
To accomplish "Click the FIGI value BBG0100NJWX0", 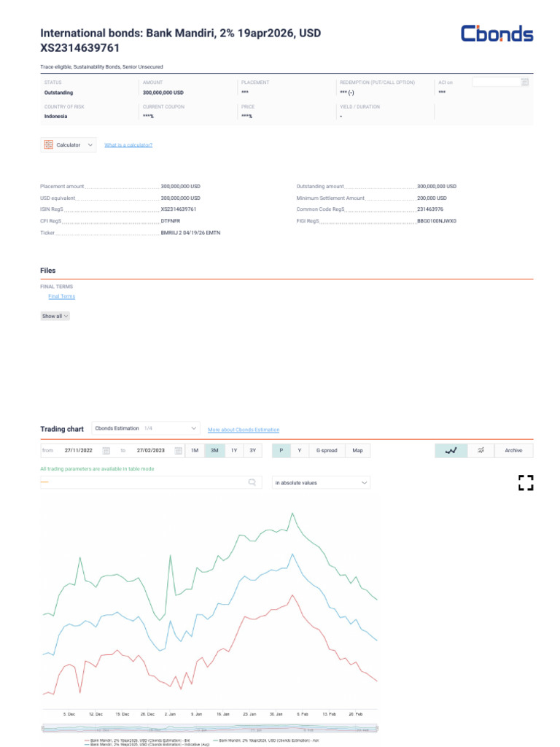I will [437, 221].
